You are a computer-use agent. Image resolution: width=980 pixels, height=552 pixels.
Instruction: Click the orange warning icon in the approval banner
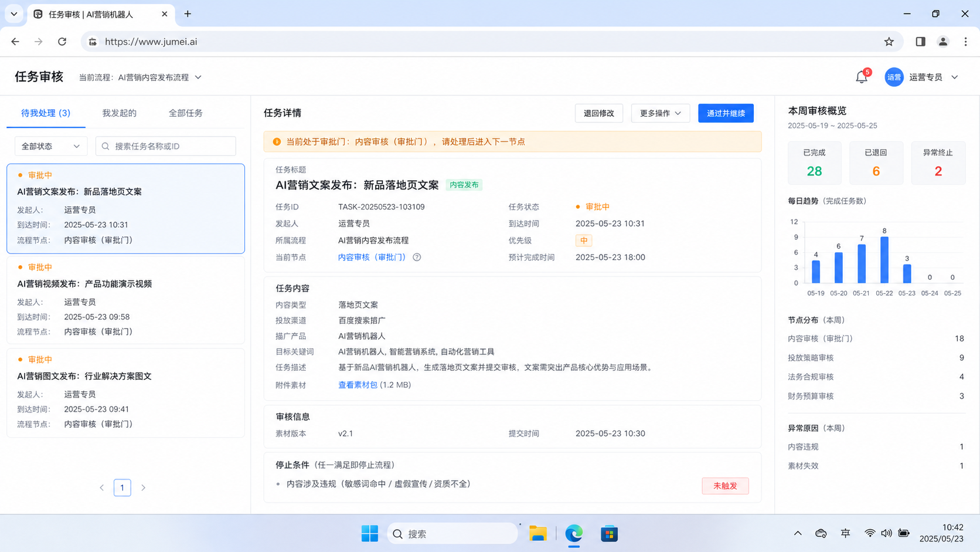point(277,141)
